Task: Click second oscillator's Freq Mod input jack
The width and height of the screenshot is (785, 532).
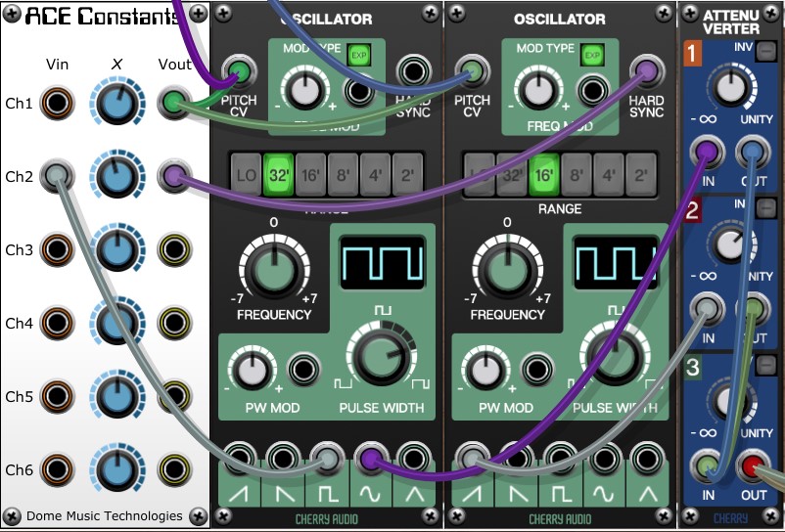Action: 593,91
